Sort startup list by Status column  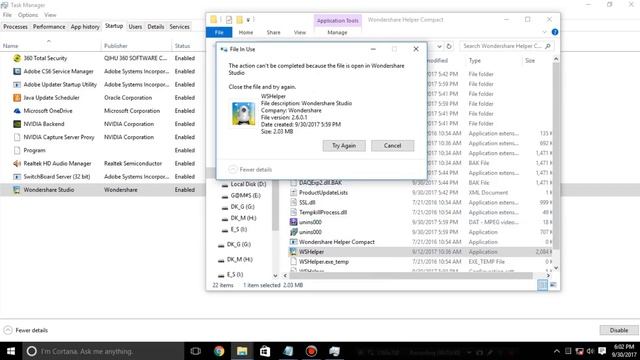click(x=182, y=46)
